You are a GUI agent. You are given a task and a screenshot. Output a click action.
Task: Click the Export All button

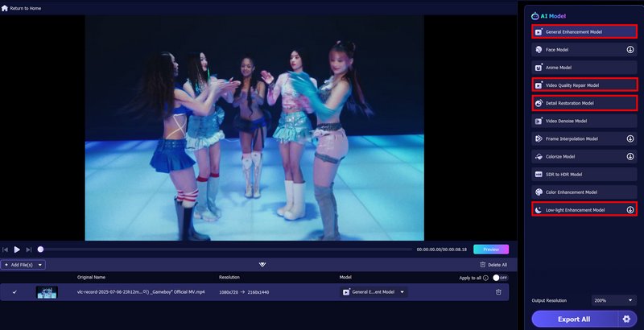click(574, 319)
